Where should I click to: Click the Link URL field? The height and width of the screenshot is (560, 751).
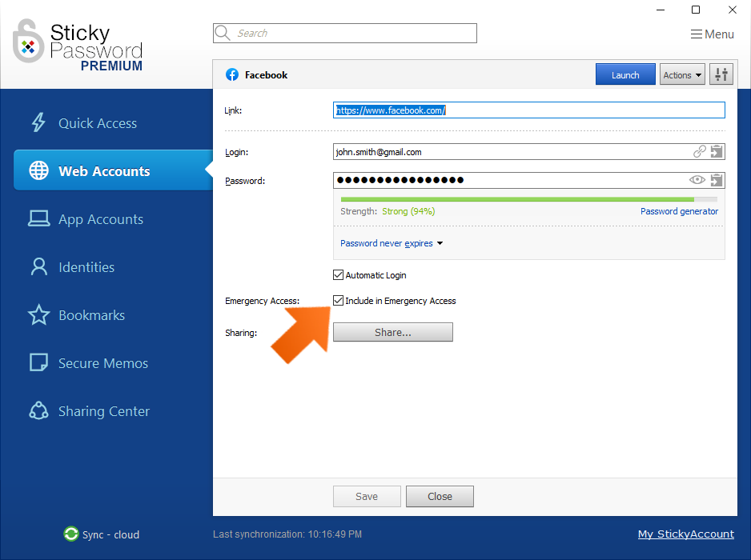point(528,110)
